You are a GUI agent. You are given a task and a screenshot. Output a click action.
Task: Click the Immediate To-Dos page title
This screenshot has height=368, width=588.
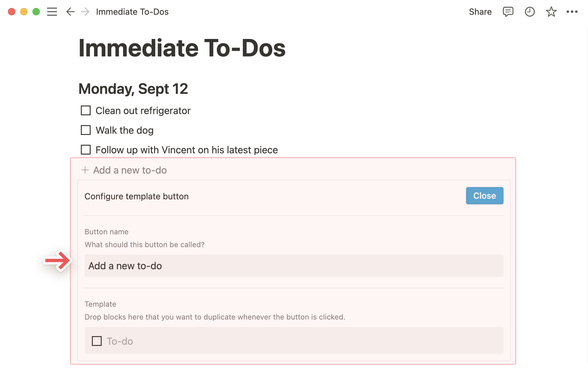(x=182, y=48)
